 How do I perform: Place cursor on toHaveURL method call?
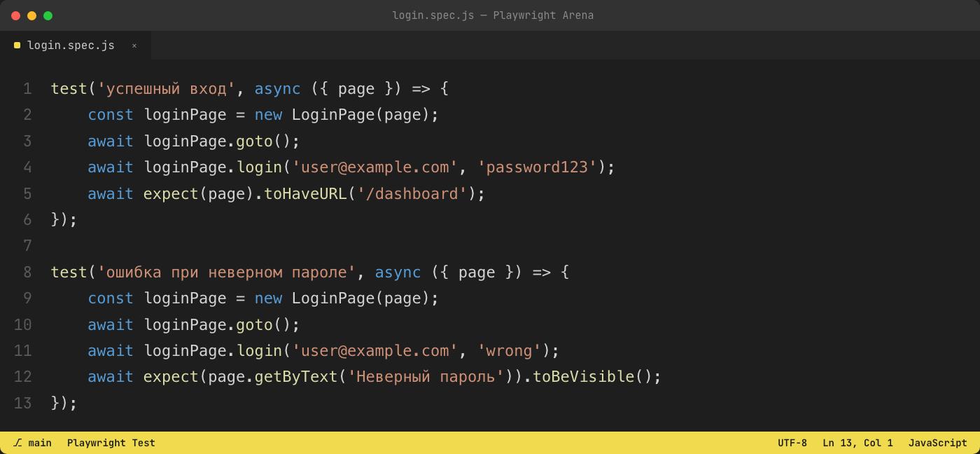coord(305,194)
